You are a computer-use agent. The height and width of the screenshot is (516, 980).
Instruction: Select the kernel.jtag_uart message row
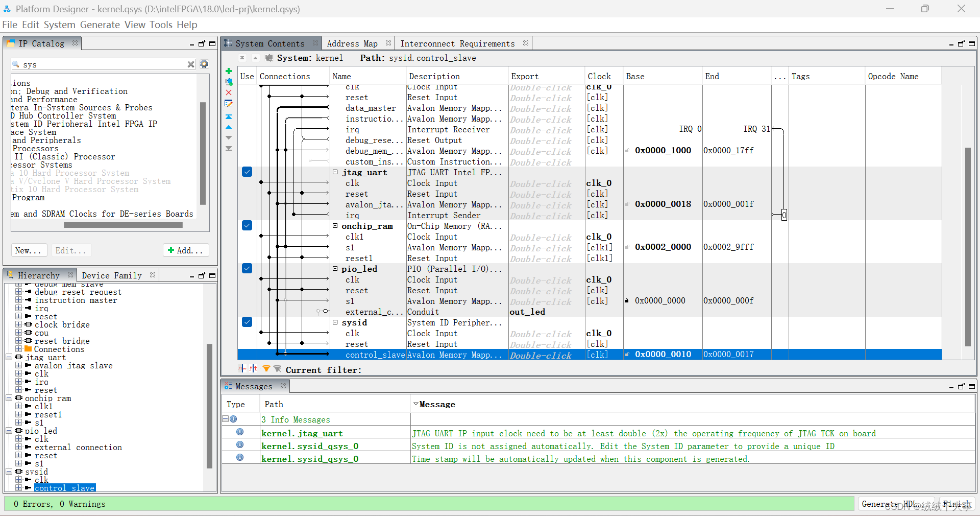[598, 433]
